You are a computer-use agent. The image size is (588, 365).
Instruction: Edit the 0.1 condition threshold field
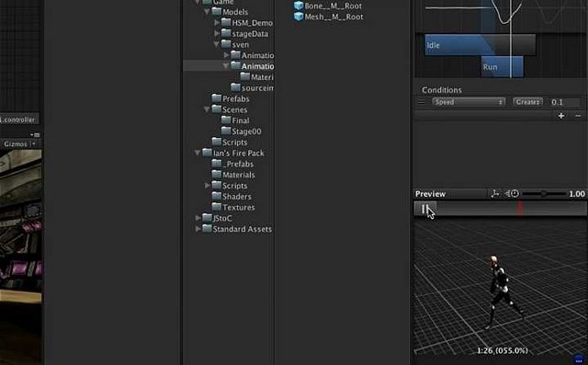[565, 102]
